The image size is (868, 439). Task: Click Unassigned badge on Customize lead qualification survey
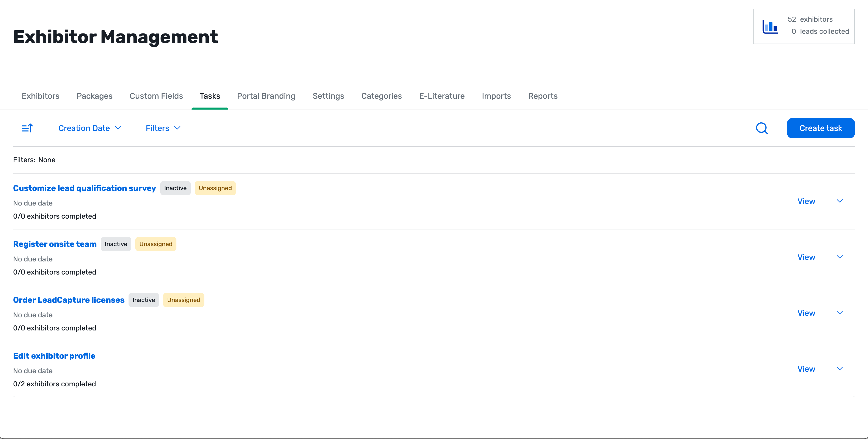[x=215, y=188]
